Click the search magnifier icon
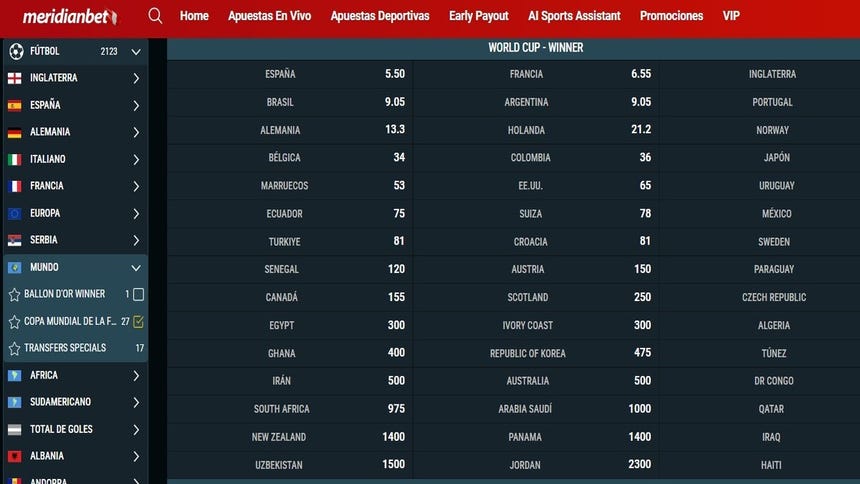Image resolution: width=860 pixels, height=484 pixels. pos(155,16)
